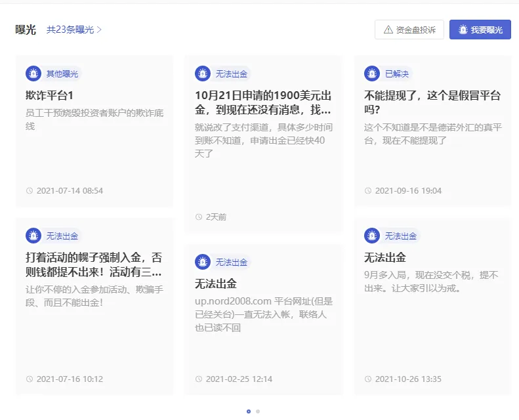The height and width of the screenshot is (420, 519).
Task: Click the siren icon on 打着活动的幌子 card
Action: (33, 236)
